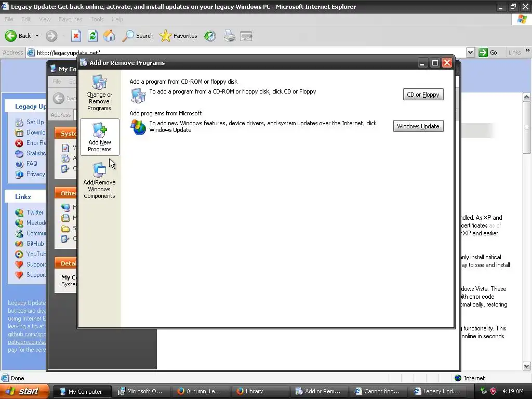Viewport: 532px width, 399px height.
Task: Click the red shield security tray icon
Action: pos(494,391)
